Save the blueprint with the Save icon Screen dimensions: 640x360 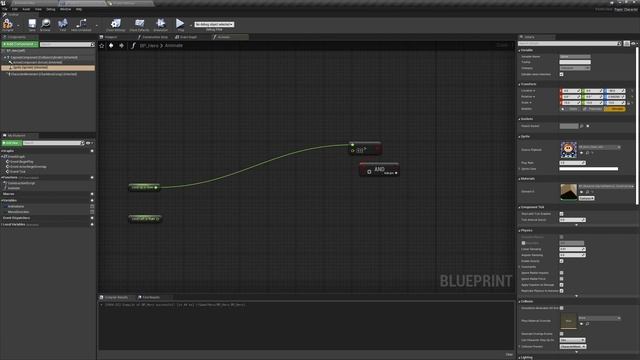(32, 24)
